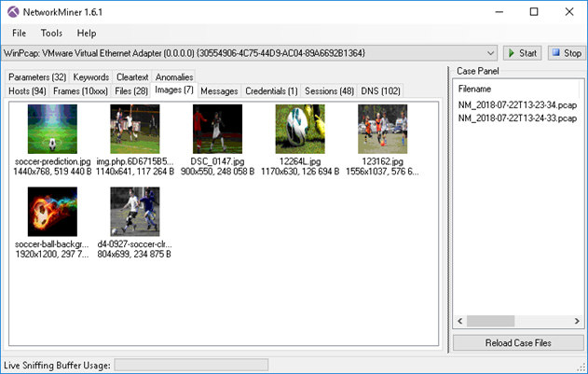Select the 123162.jpg thumbnail
This screenshot has height=374, width=588.
coord(382,129)
